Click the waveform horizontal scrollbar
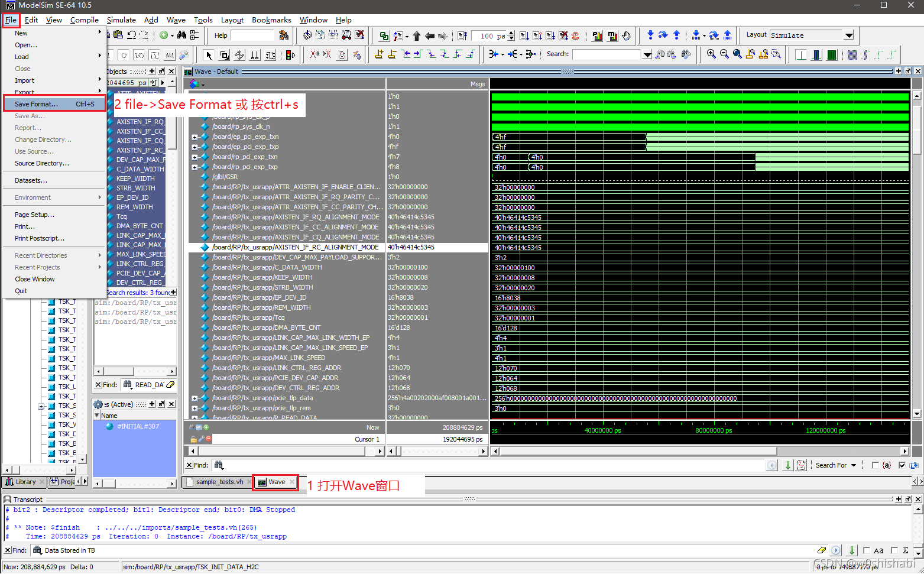This screenshot has height=574, width=924. [x=701, y=451]
